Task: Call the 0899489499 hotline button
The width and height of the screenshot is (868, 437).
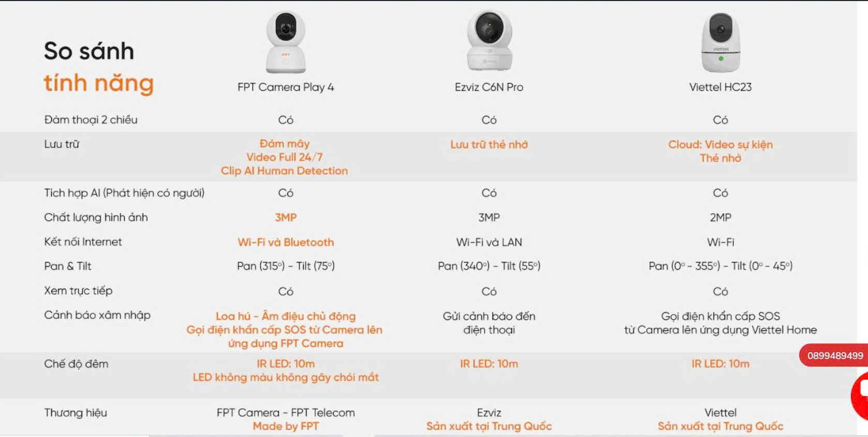Action: (x=834, y=356)
